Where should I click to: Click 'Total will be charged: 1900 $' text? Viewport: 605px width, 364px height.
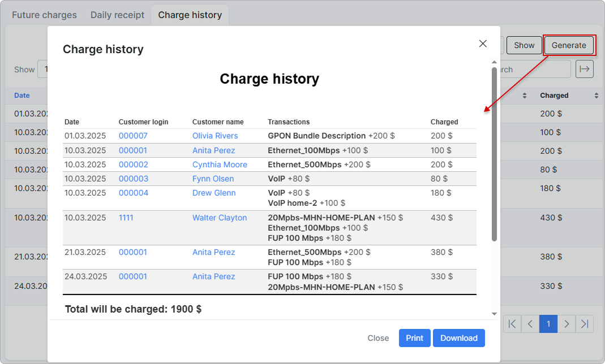pyautogui.click(x=133, y=309)
